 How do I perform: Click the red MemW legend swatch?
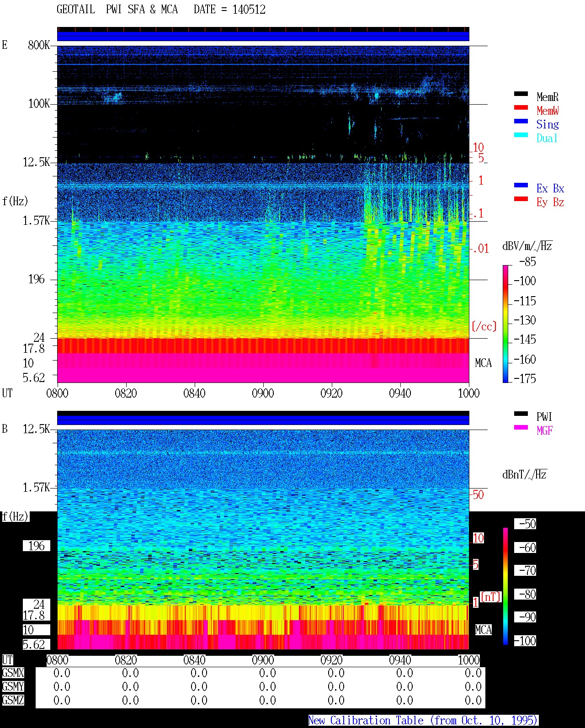tap(521, 107)
